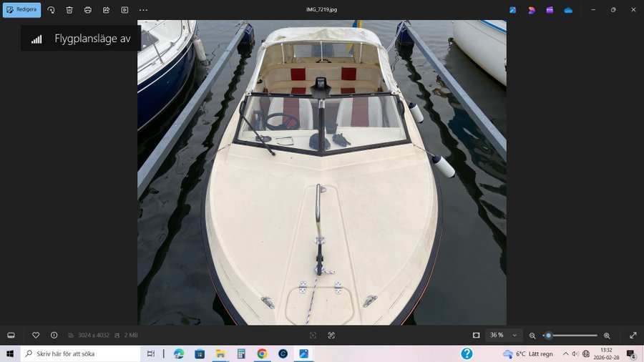Click the Windows taskbar search field
This screenshot has height=362, width=644.
[x=81, y=353]
